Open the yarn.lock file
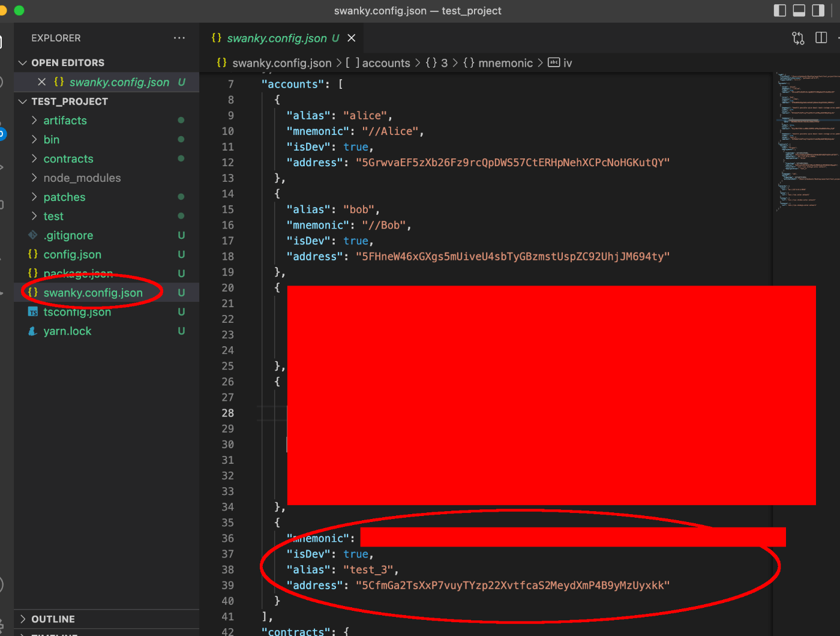The width and height of the screenshot is (840, 636). pyautogui.click(x=67, y=331)
